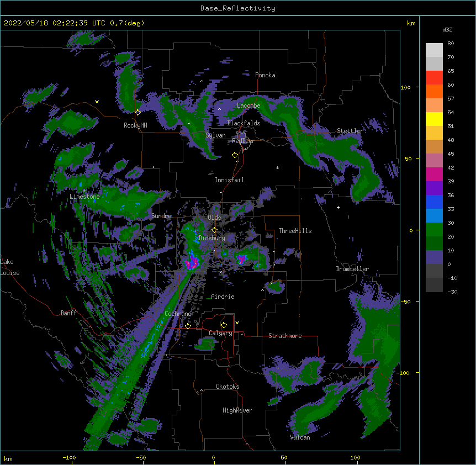Click the yellow diamond marker near RockyMH
This screenshot has width=476, height=465.
click(x=137, y=112)
